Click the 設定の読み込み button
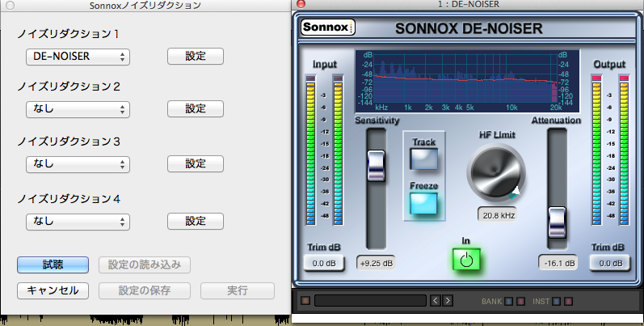Screen dimensions: 644x326 click(145, 265)
